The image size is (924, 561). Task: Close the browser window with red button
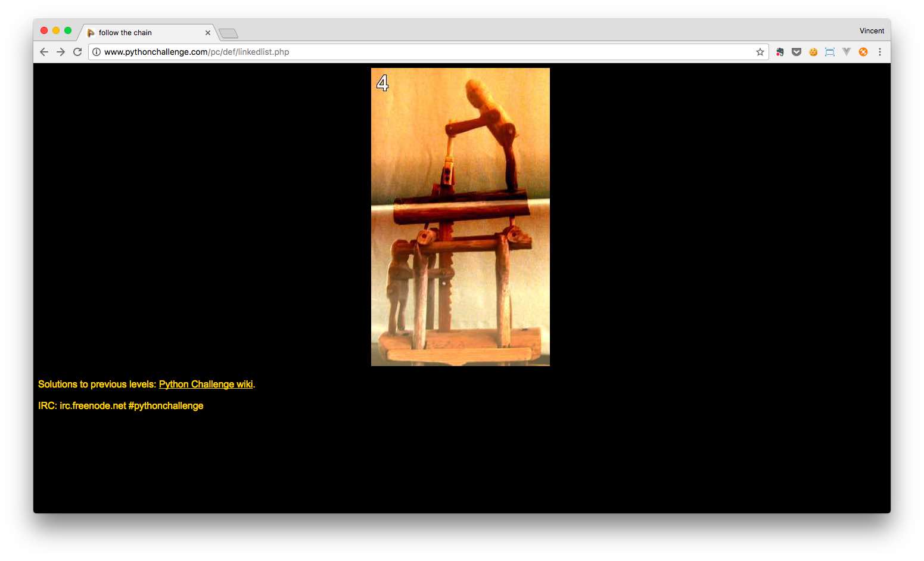coord(44,30)
